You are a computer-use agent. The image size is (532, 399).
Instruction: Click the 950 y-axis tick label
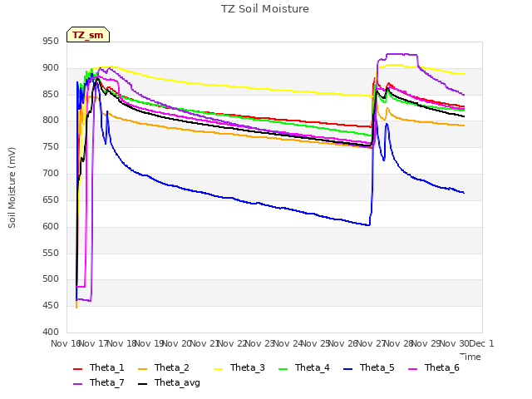pos(51,42)
